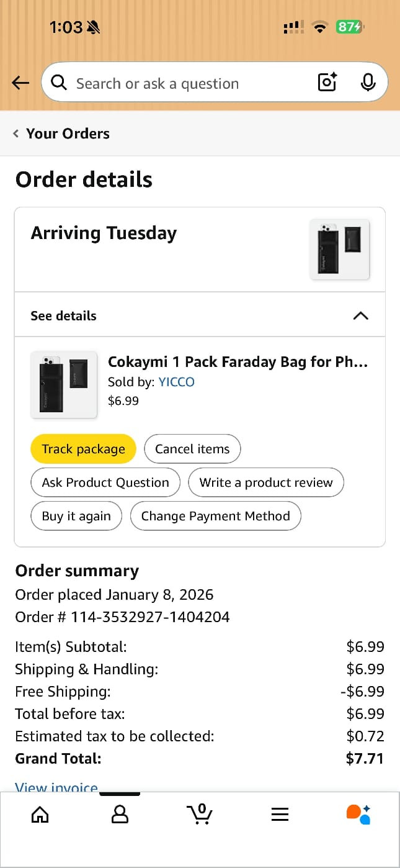Go back to Your Orders

click(62, 133)
